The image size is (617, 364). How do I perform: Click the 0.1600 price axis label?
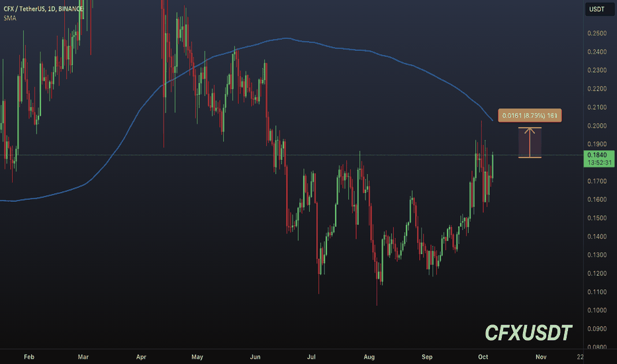pos(597,199)
